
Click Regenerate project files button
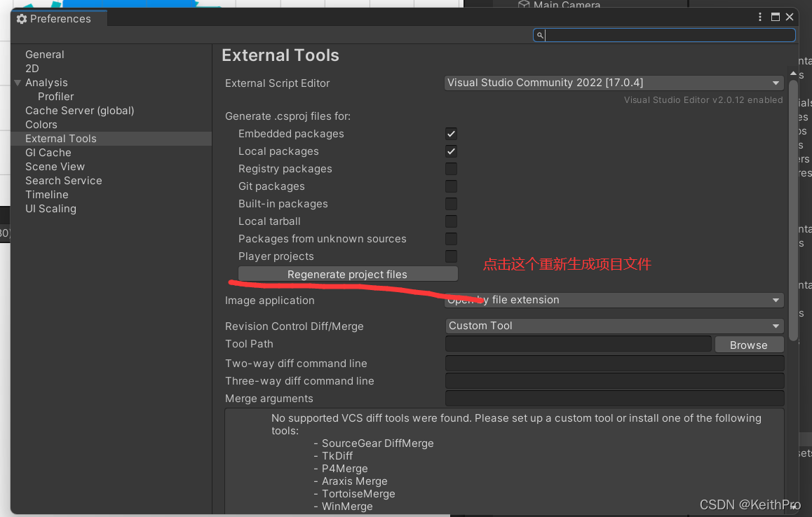(347, 274)
